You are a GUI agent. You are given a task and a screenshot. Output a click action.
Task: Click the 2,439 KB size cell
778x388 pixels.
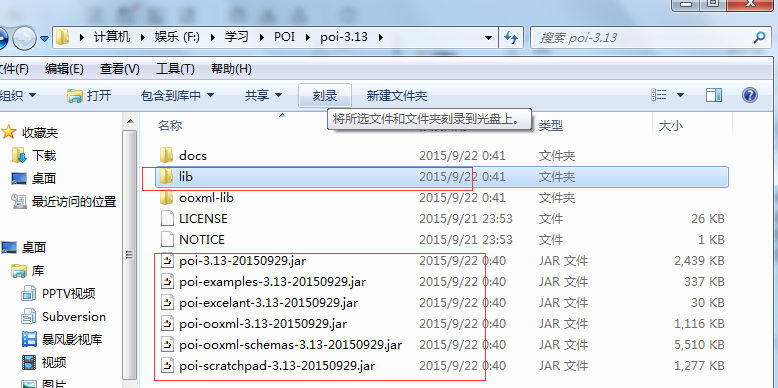[699, 260]
